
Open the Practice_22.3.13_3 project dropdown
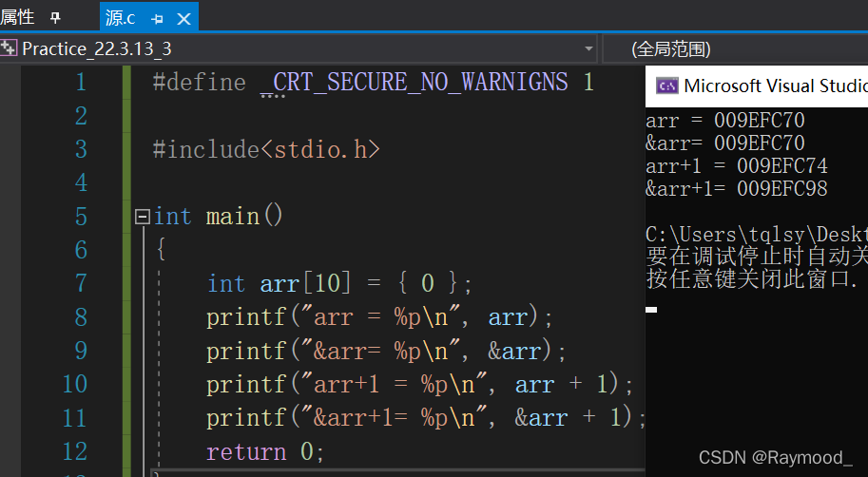tap(589, 48)
